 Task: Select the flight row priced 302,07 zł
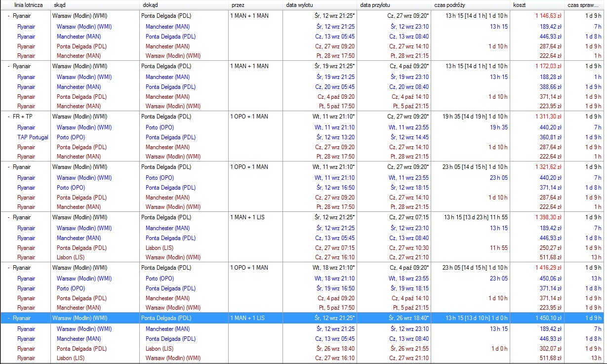click(x=303, y=349)
